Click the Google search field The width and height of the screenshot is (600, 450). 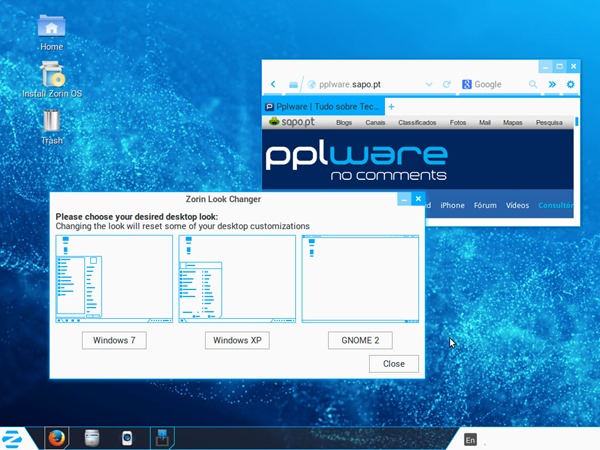(x=500, y=84)
